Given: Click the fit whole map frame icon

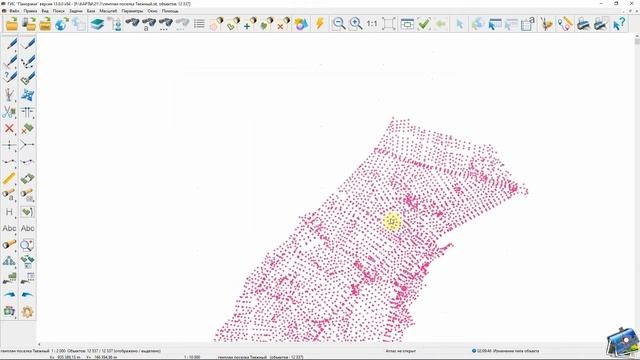Looking at the screenshot, I should (389, 24).
